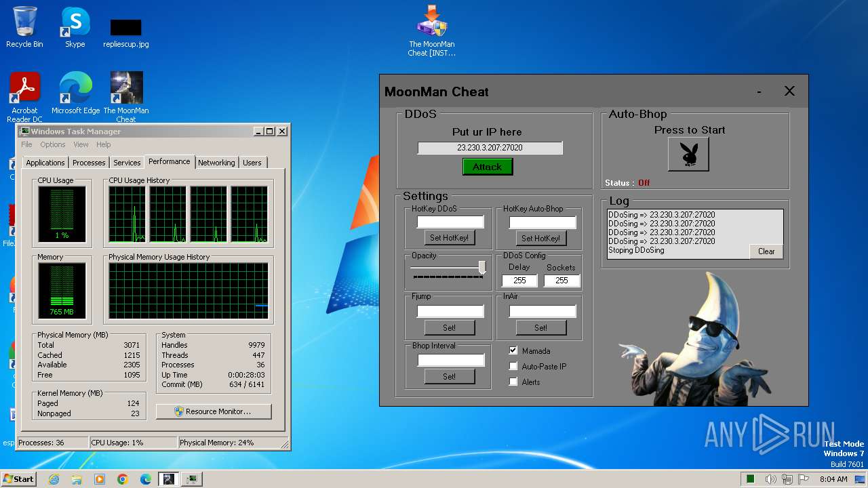
Task: Click the DDoS IP address field
Action: (x=490, y=148)
